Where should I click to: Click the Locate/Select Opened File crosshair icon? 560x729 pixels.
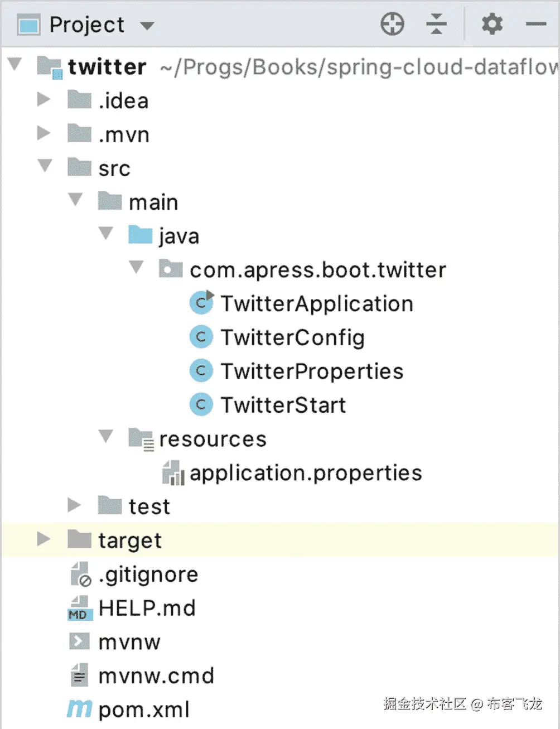coord(392,25)
